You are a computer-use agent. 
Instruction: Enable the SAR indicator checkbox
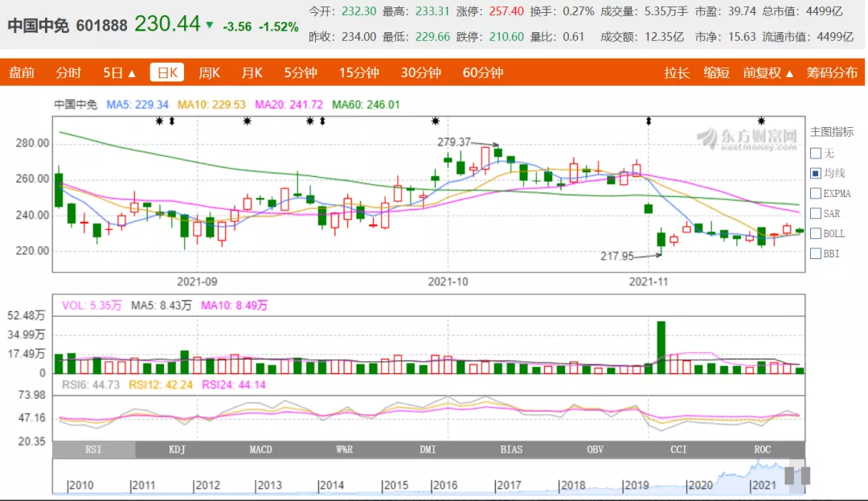tap(816, 213)
